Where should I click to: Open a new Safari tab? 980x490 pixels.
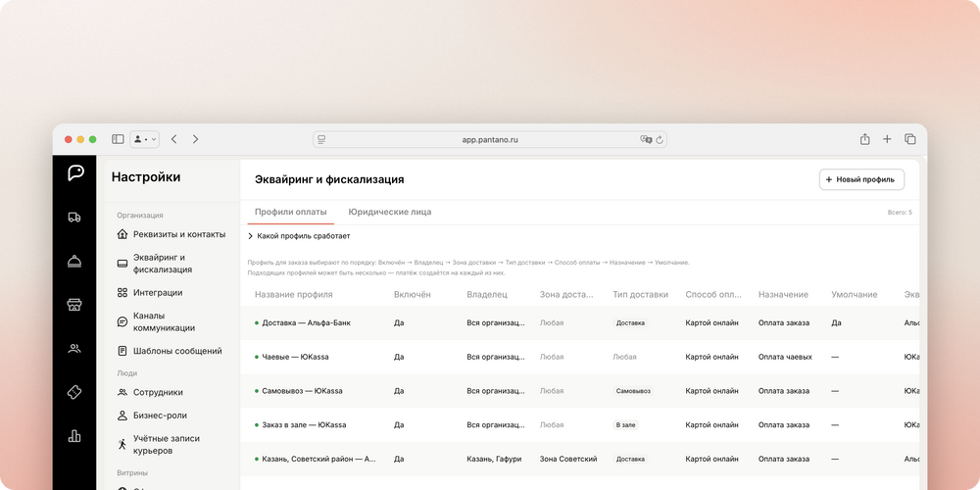tap(887, 139)
